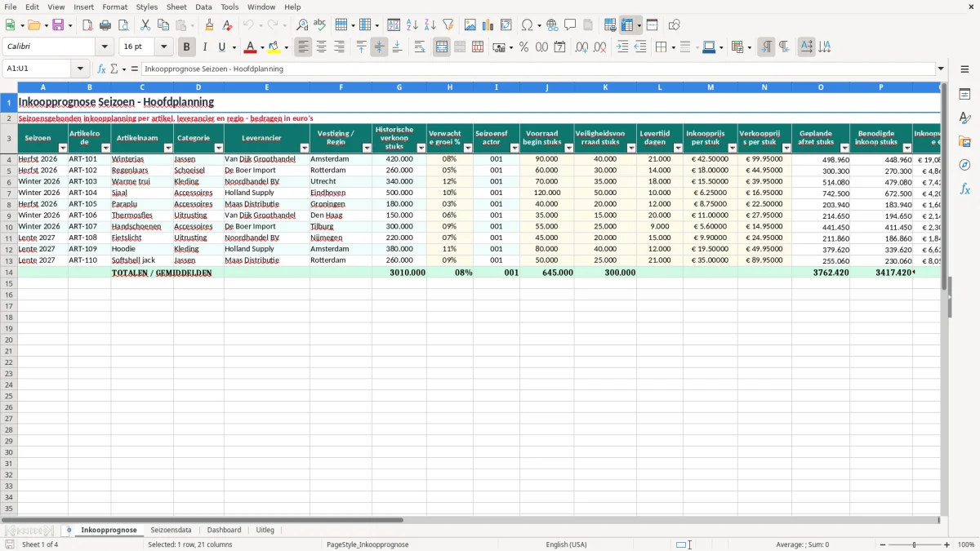Click the Increase Indent icon
The image size is (980, 551).
coord(623,47)
